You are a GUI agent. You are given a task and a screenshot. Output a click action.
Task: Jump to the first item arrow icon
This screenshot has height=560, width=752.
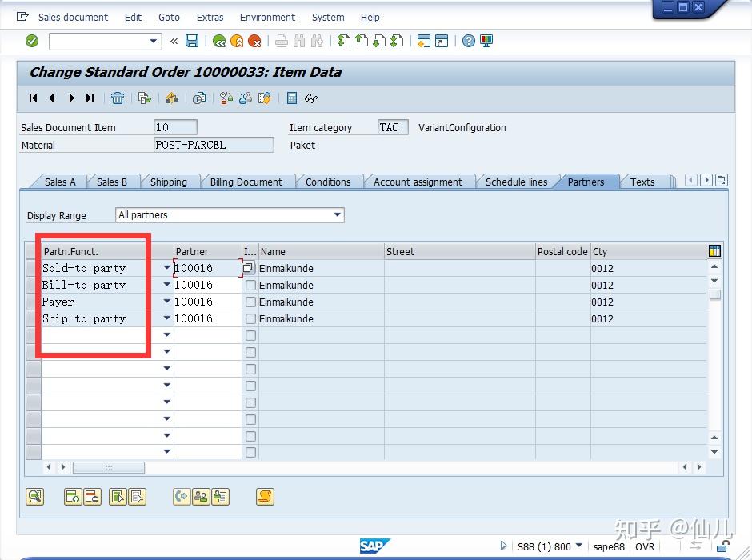33,98
